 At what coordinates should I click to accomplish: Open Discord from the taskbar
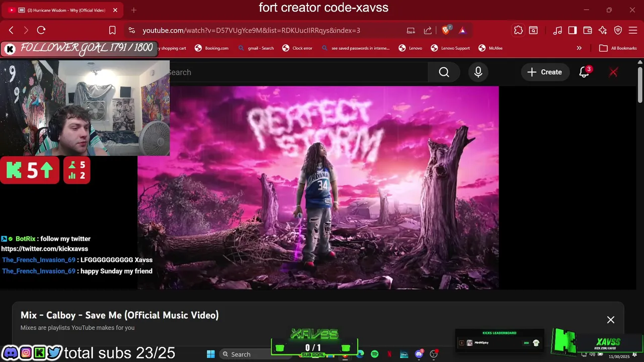pos(419,354)
